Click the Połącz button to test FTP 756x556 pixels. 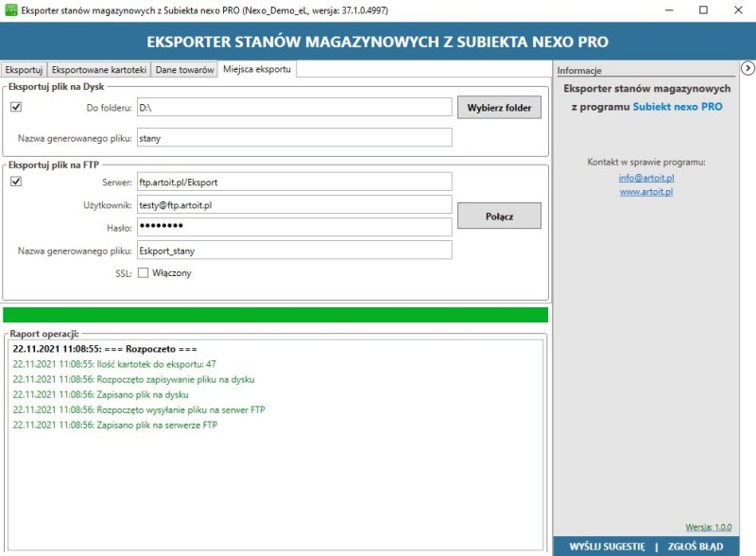click(499, 216)
